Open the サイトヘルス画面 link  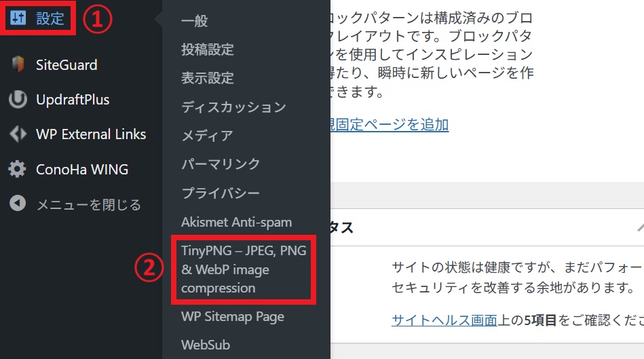click(x=444, y=320)
